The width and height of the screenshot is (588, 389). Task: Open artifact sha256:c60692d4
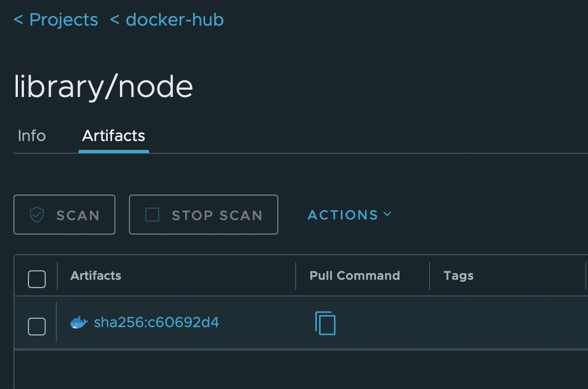pos(156,322)
